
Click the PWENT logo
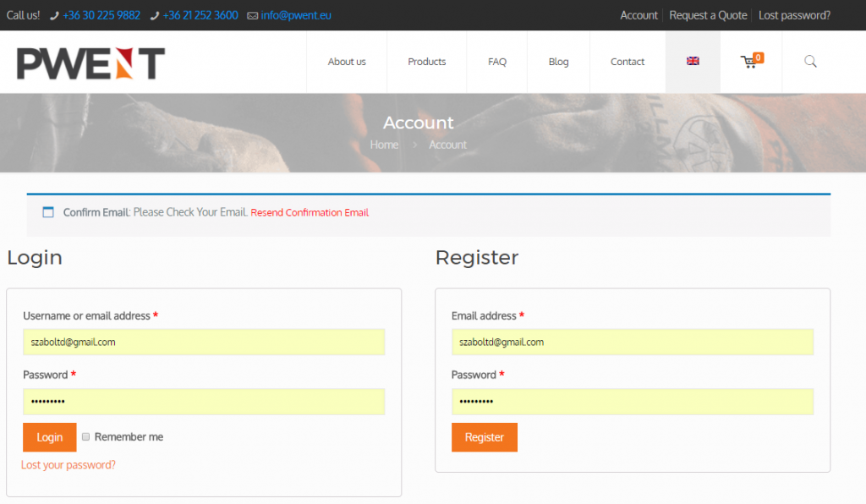click(90, 63)
